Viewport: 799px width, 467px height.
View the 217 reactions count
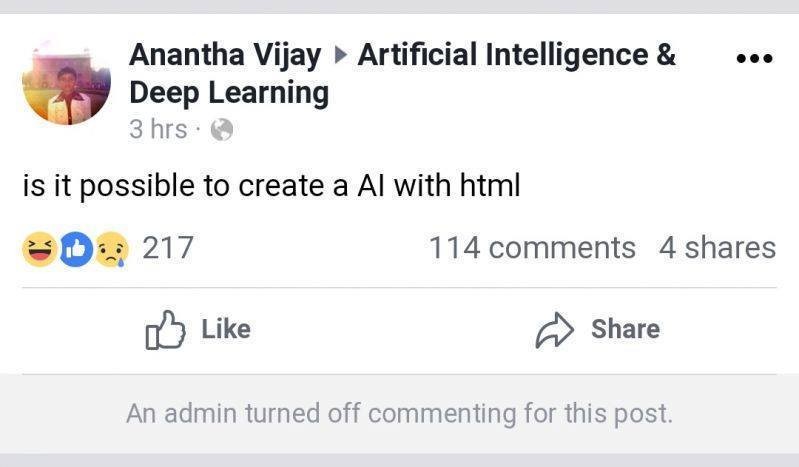(167, 248)
